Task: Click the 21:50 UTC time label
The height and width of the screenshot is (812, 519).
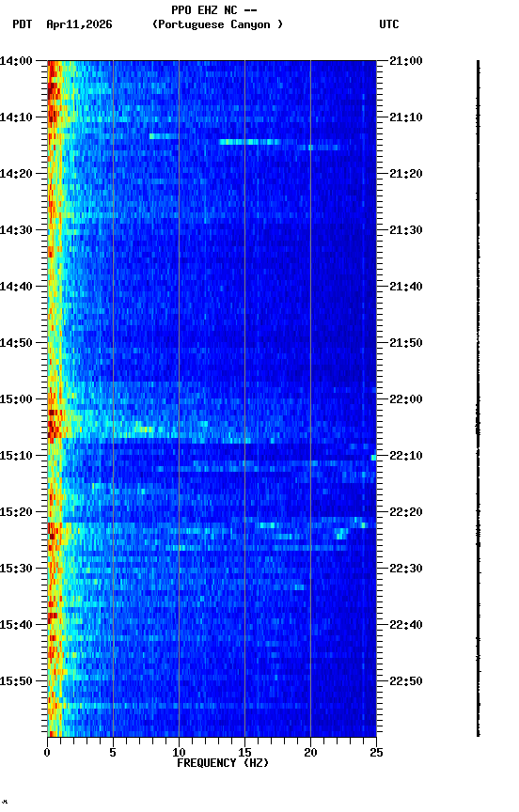Action: 406,343
